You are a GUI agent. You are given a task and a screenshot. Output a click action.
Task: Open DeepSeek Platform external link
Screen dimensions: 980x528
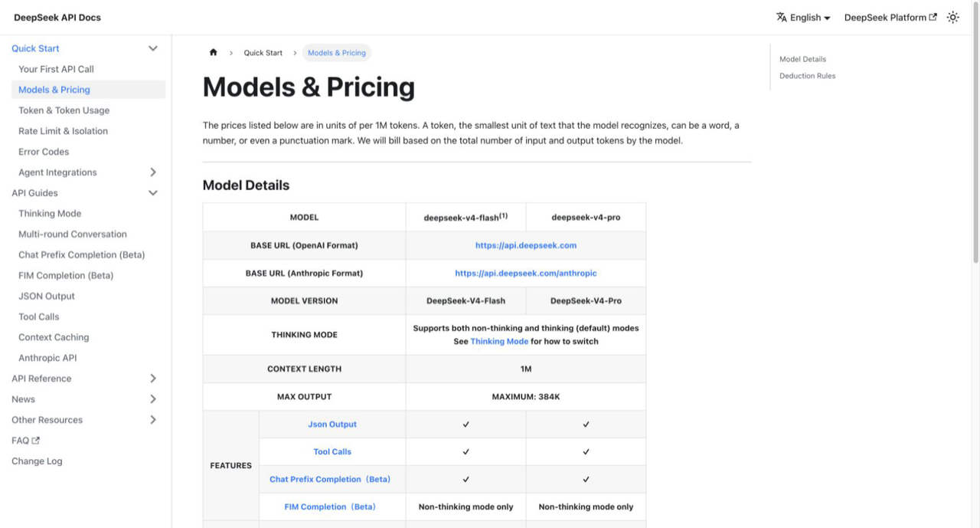coord(890,17)
